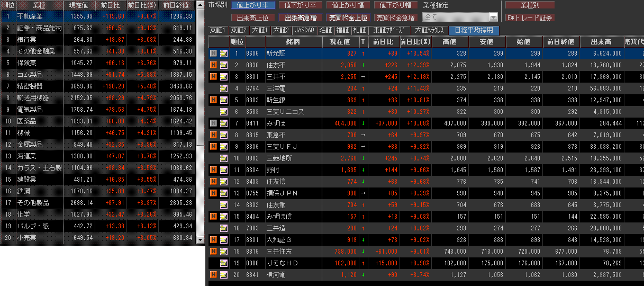
Task: Click the orange N icon for 新生銀
Action: (213, 100)
